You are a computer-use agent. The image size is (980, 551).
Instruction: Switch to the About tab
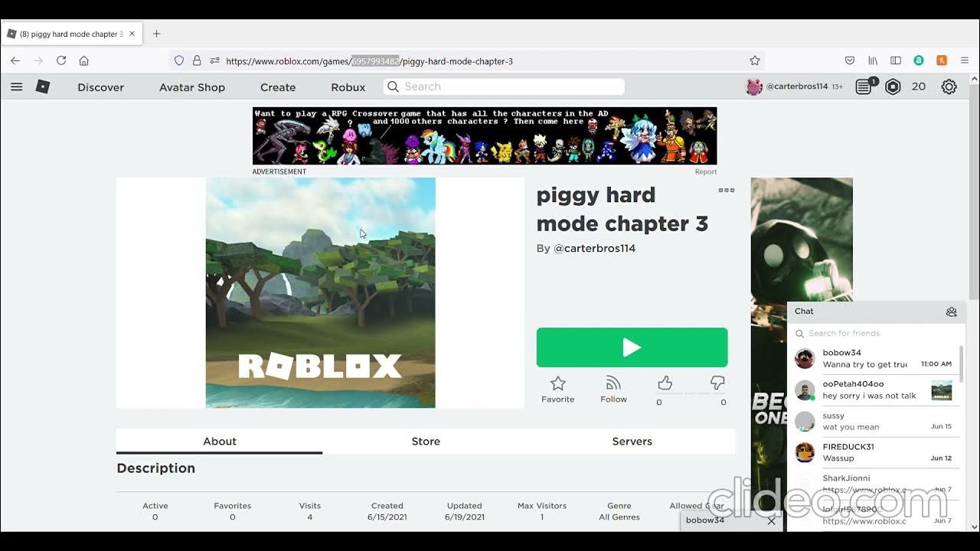click(220, 442)
